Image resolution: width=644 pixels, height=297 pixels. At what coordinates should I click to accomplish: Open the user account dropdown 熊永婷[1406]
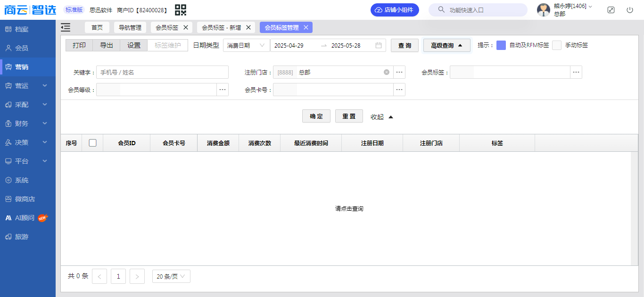[573, 6]
